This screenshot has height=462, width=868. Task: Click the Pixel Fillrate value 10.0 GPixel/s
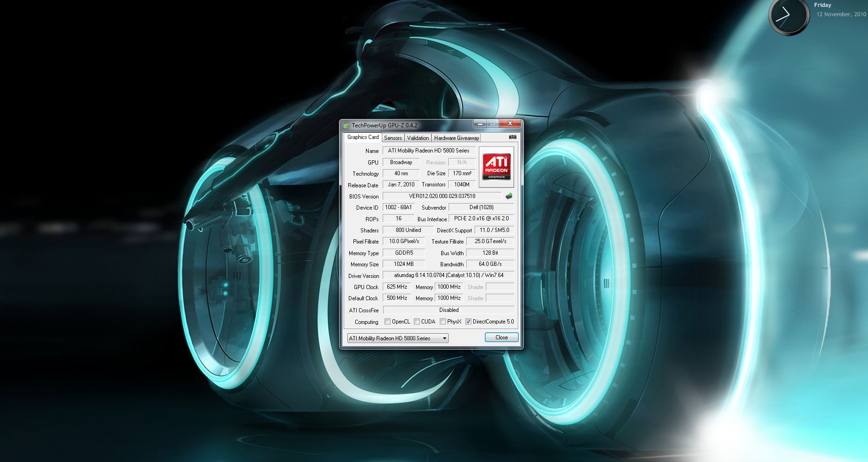point(404,241)
